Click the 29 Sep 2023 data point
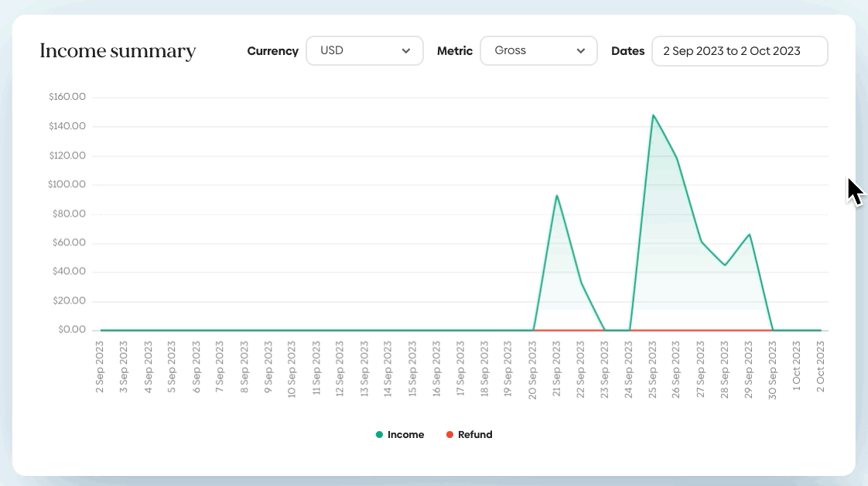 pyautogui.click(x=750, y=234)
